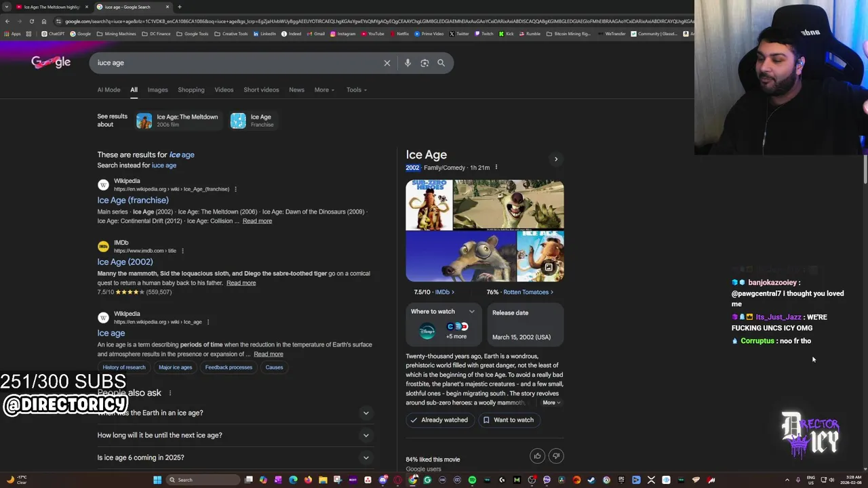Viewport: 868px width, 488px height.
Task: Toggle Want to watch for Ice Age
Action: click(x=508, y=420)
